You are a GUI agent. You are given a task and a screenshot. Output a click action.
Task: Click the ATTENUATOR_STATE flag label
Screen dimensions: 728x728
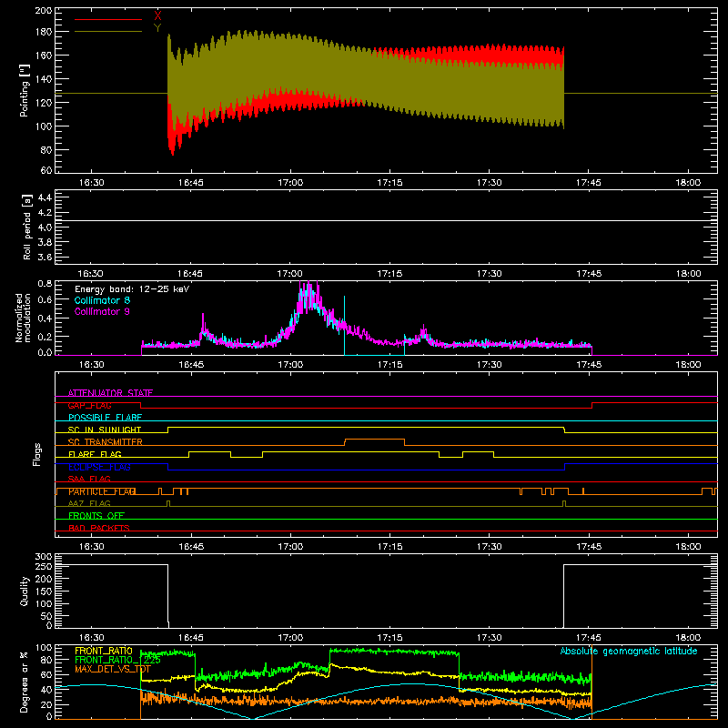(110, 393)
